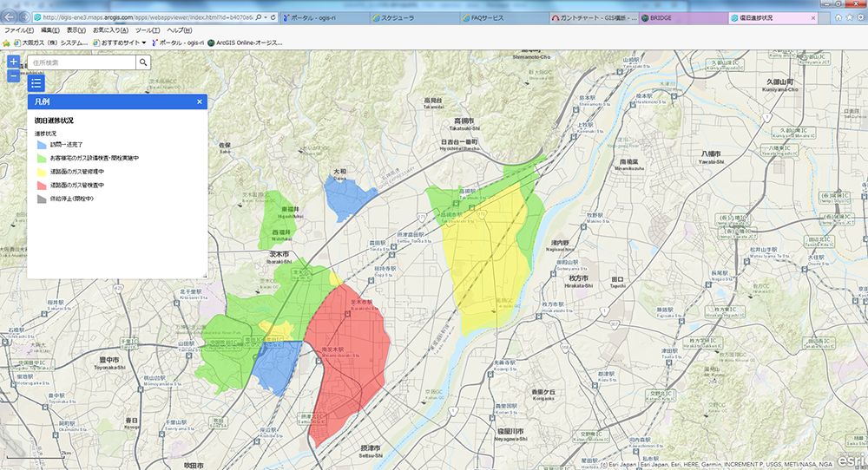This screenshot has height=470, width=868.
Task: Click the address search magnifier icon
Action: 144,62
